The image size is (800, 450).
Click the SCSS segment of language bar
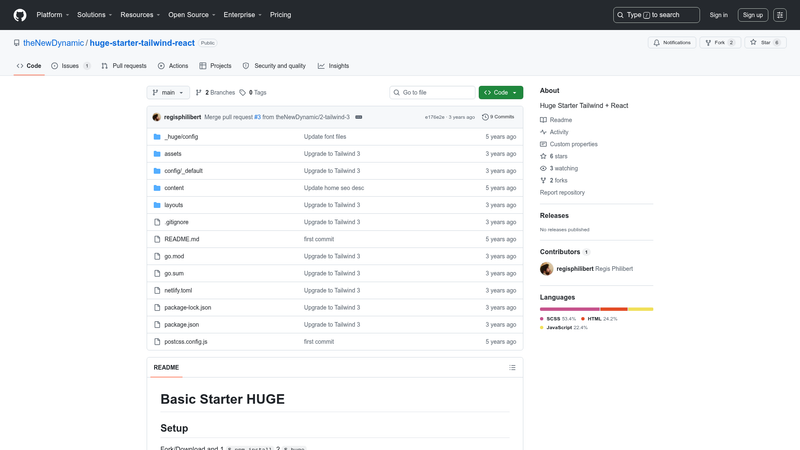pos(569,309)
